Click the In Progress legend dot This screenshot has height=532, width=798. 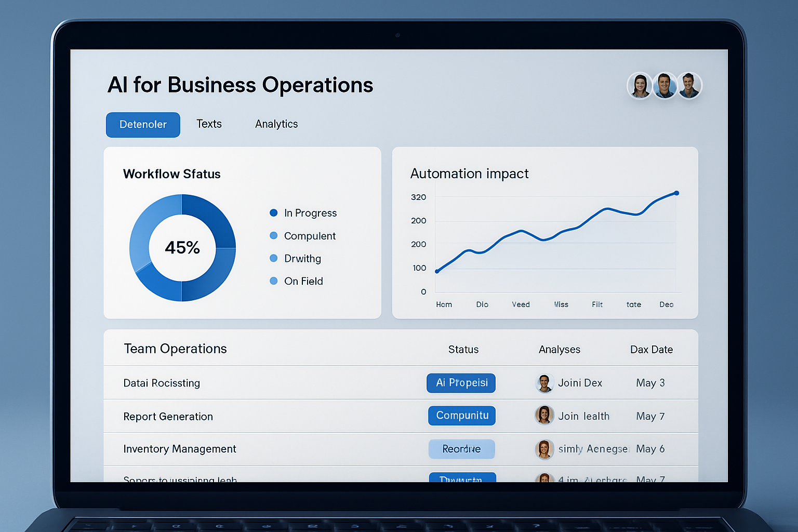click(274, 213)
